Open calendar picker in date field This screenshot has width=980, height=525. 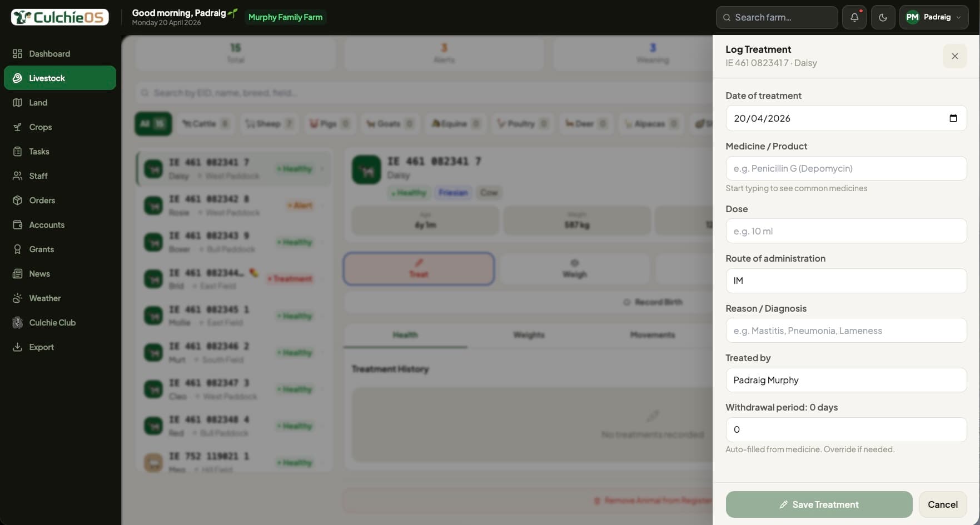pos(953,118)
